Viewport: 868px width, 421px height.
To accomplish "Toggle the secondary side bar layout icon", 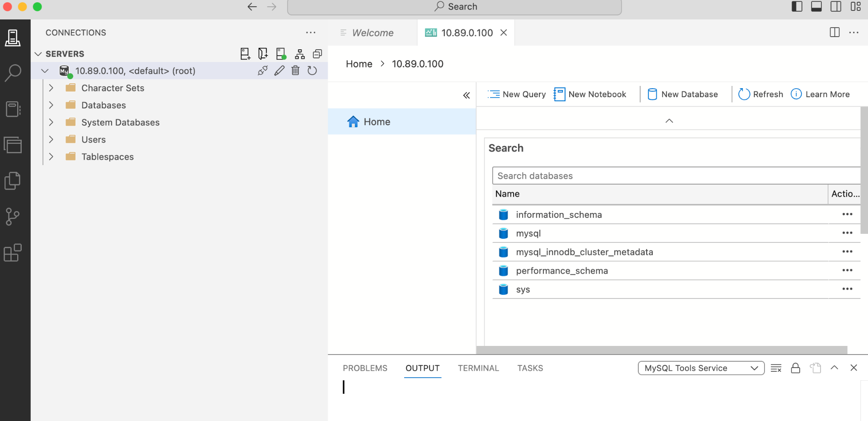I will (836, 6).
